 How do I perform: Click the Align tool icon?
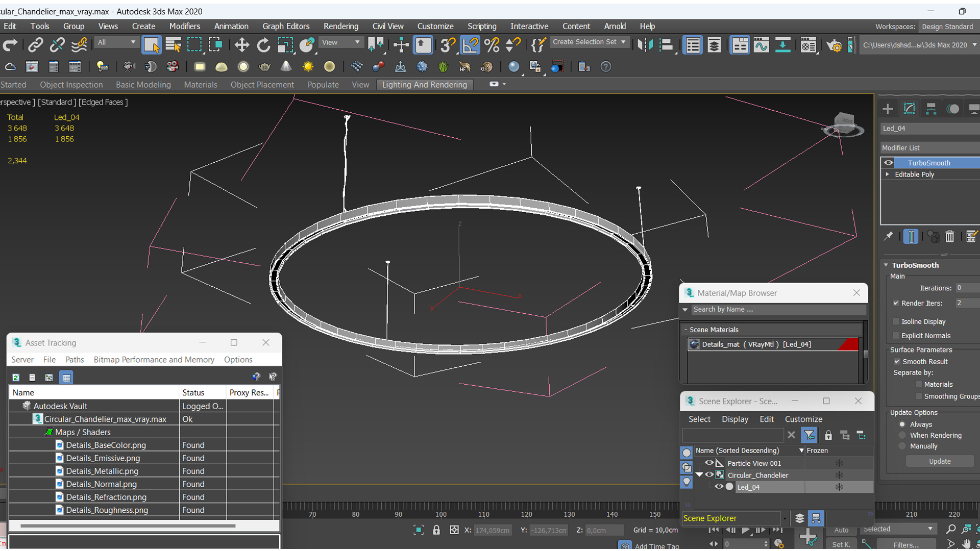pos(667,45)
